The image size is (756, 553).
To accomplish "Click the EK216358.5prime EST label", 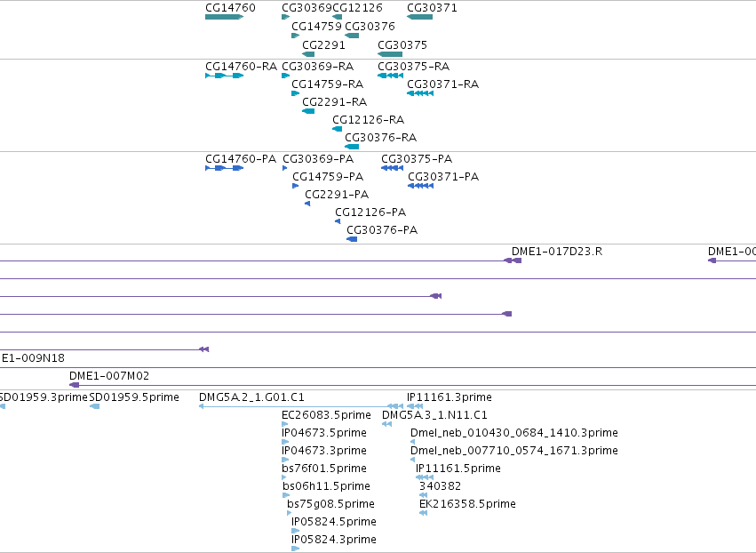I will pyautogui.click(x=467, y=504).
